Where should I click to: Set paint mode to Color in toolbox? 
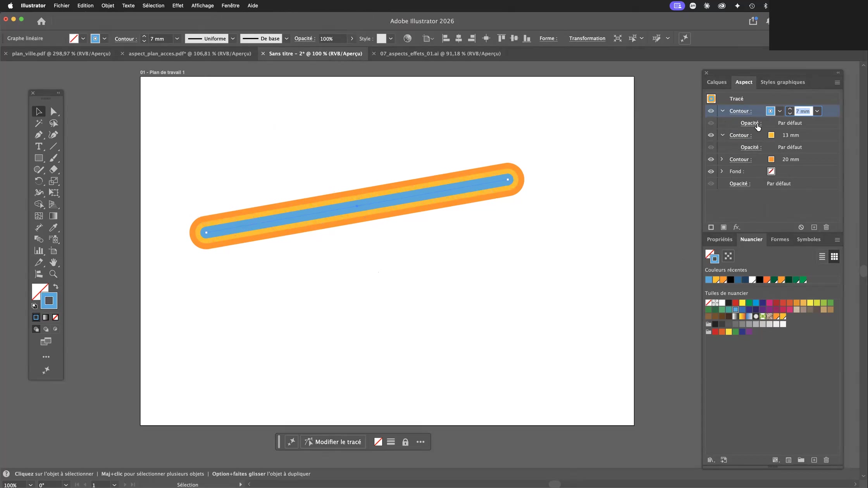pos(36,317)
